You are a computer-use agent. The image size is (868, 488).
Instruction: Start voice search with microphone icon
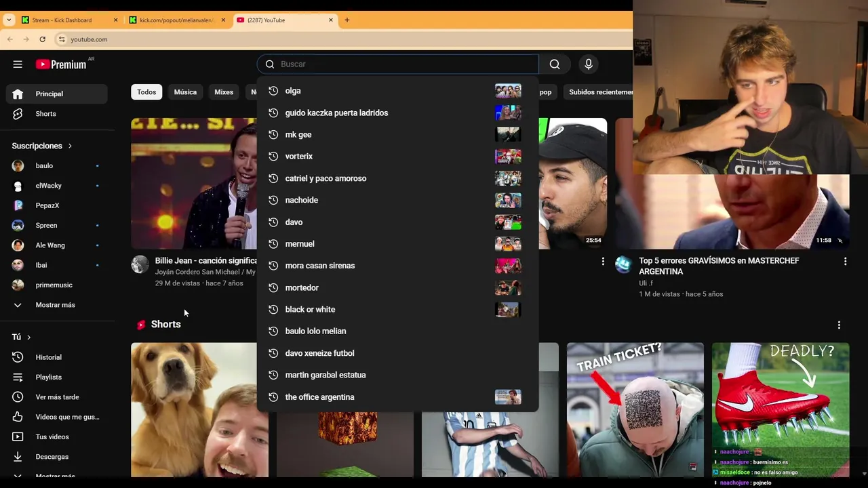tap(589, 64)
